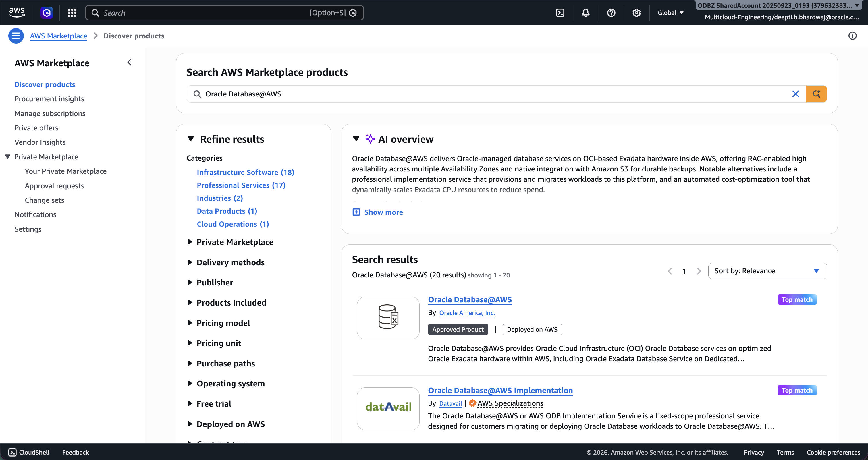Image resolution: width=868 pixels, height=460 pixels.
Task: Open the AWS home logo
Action: pyautogui.click(x=17, y=12)
